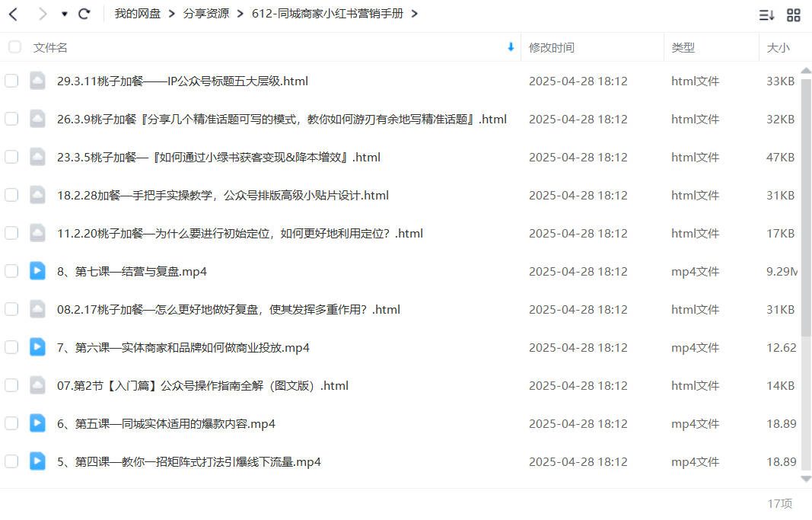Click video icon of 7、第六课 file
Viewport: 812px width, 520px height.
coord(37,347)
